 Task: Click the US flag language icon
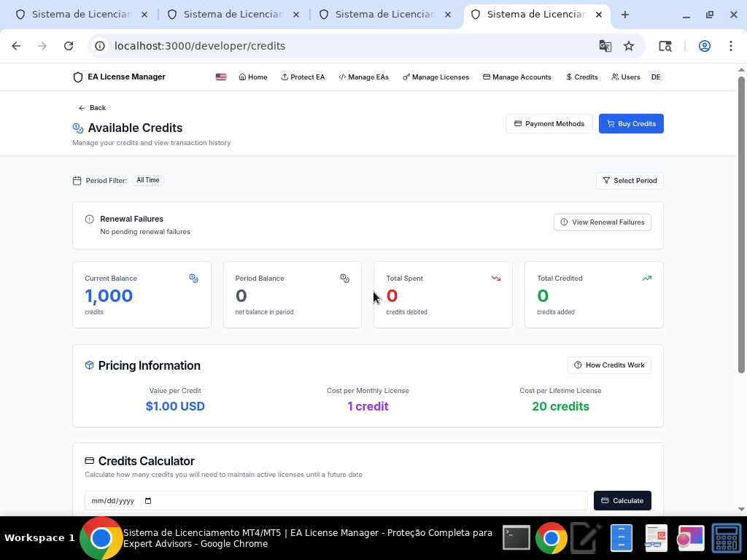click(x=221, y=77)
